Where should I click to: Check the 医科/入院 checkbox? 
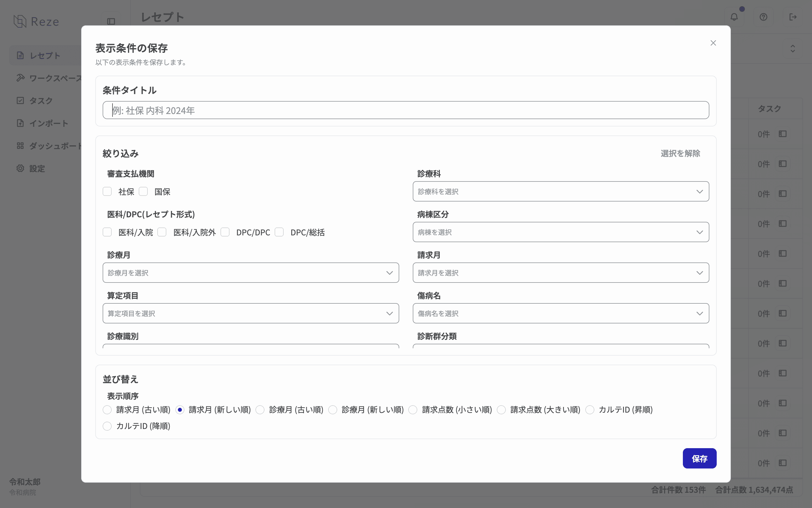tap(107, 232)
